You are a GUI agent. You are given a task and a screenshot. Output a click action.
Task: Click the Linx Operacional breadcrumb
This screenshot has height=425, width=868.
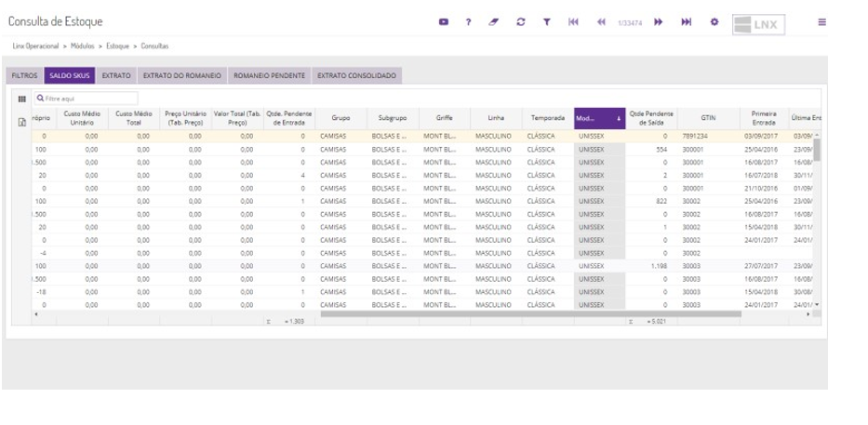[x=35, y=46]
